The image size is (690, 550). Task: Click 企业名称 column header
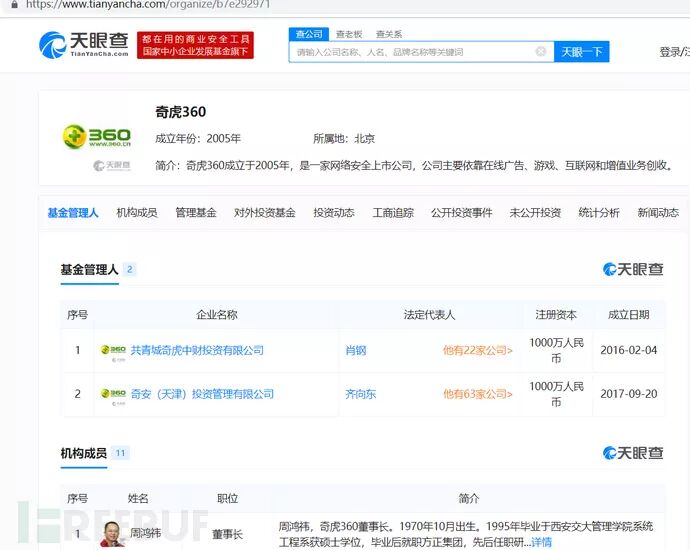tap(217, 315)
